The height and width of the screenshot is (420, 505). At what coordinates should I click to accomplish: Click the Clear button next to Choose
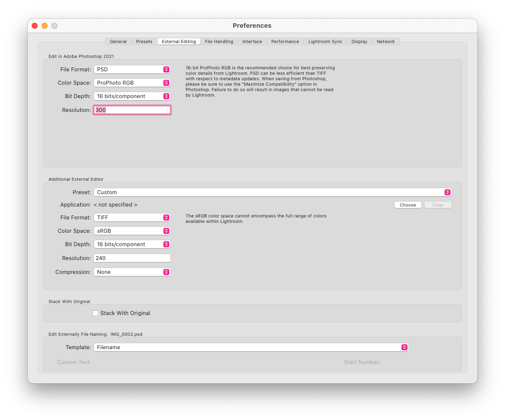click(x=438, y=205)
